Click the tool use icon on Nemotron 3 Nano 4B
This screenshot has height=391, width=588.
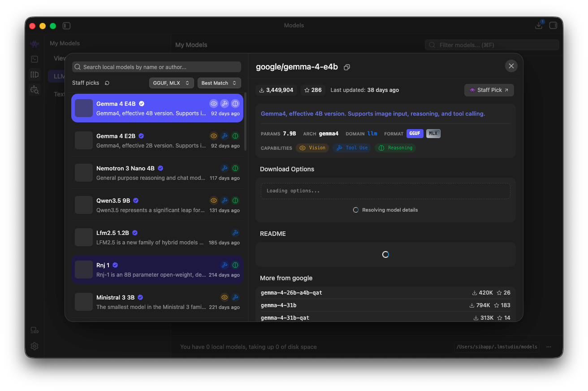tap(225, 168)
